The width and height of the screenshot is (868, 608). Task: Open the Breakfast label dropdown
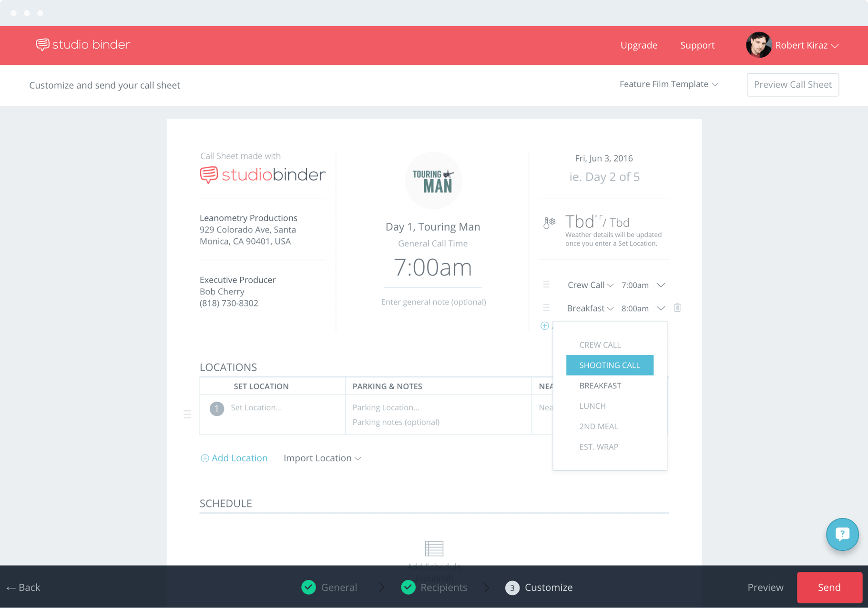point(590,308)
